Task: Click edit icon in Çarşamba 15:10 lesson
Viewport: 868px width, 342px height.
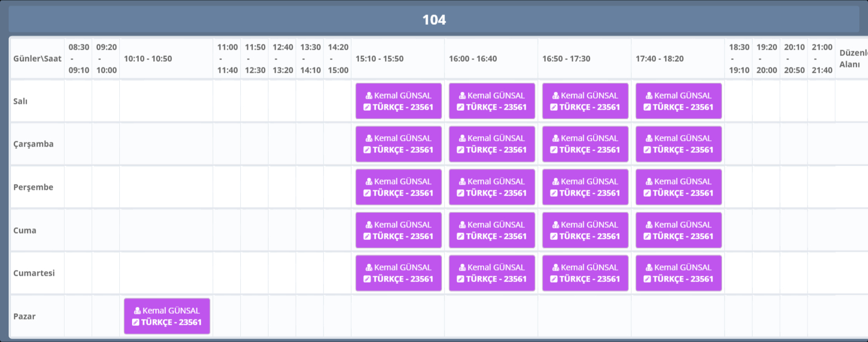Action: tap(367, 150)
